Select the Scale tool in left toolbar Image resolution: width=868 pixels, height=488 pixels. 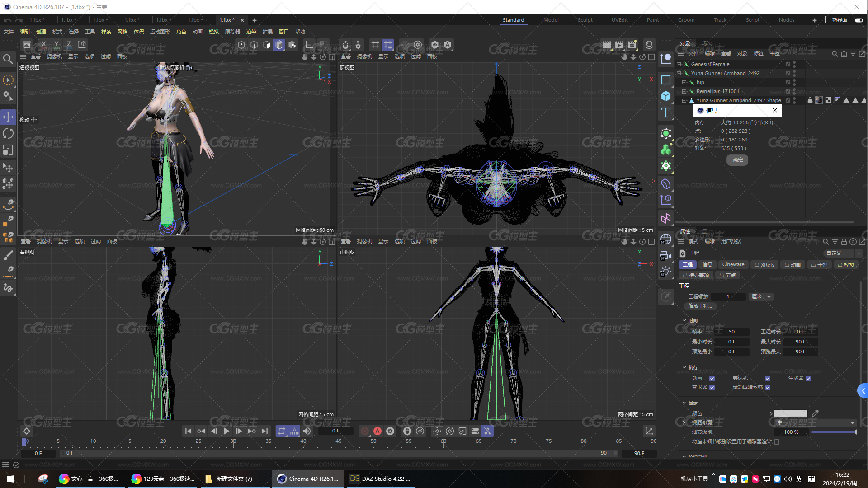click(8, 150)
